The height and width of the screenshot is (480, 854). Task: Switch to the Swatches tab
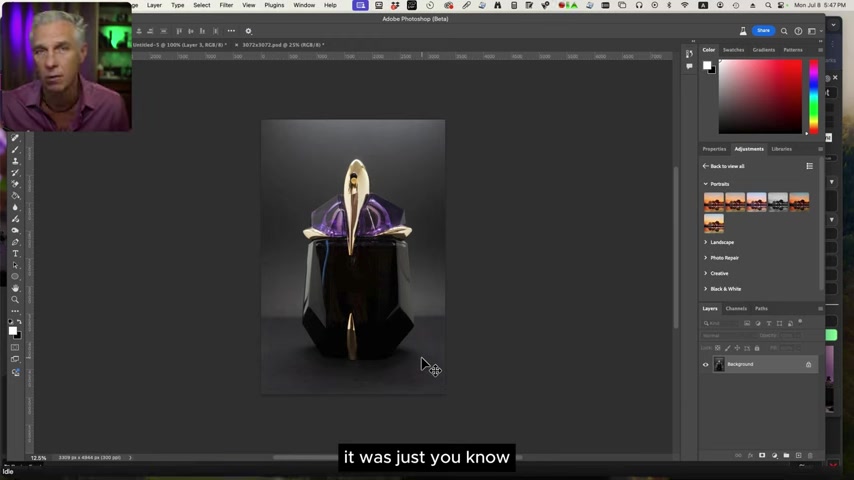pyautogui.click(x=733, y=50)
